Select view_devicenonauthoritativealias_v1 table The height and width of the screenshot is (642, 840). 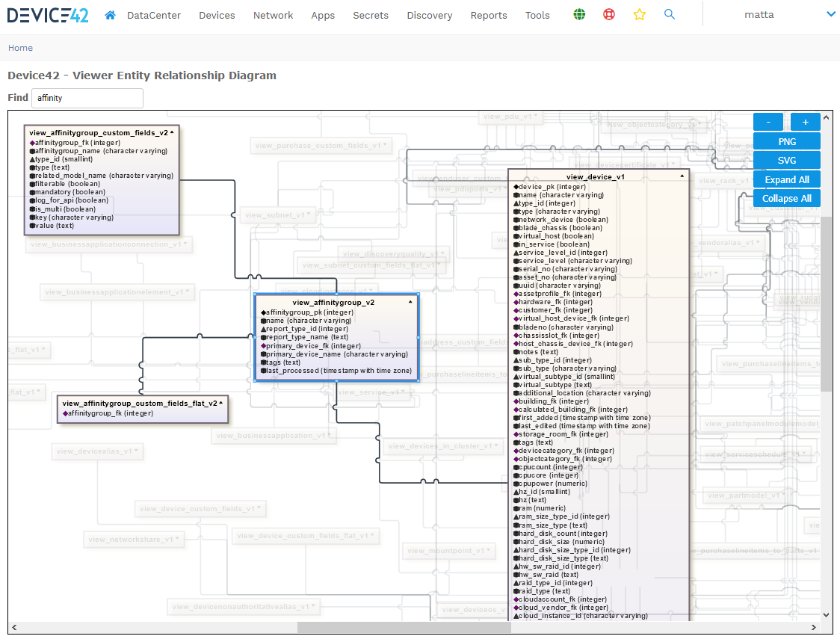click(244, 607)
